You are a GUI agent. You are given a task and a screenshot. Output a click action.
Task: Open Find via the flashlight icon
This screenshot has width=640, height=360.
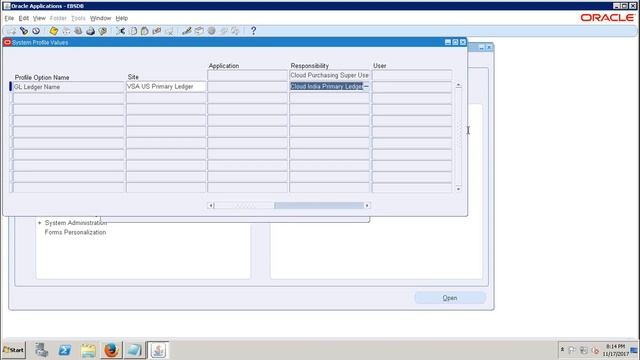24,31
